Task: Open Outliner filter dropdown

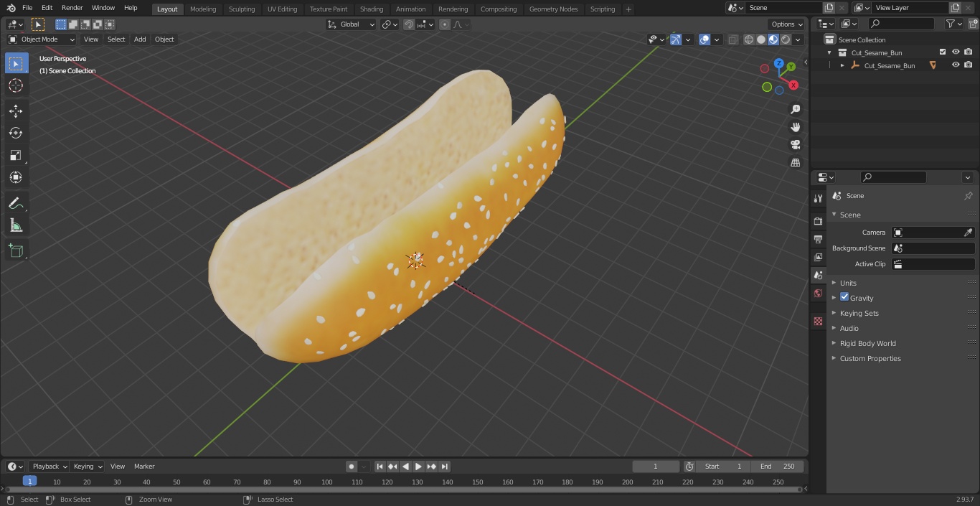Action: [954, 24]
